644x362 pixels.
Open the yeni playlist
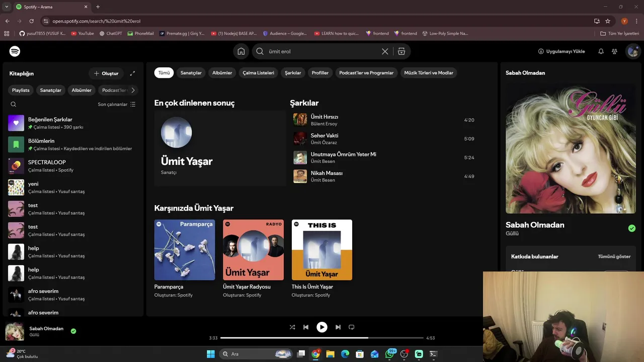(72, 188)
